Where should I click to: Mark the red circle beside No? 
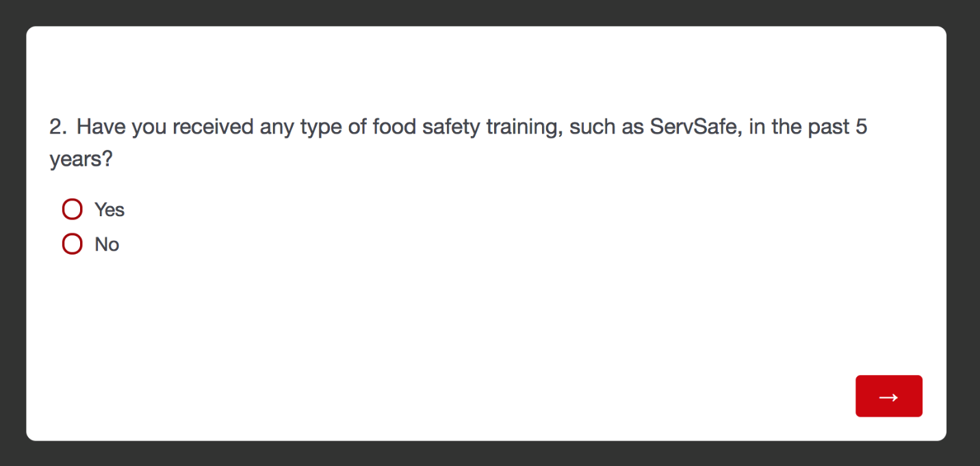[x=73, y=244]
